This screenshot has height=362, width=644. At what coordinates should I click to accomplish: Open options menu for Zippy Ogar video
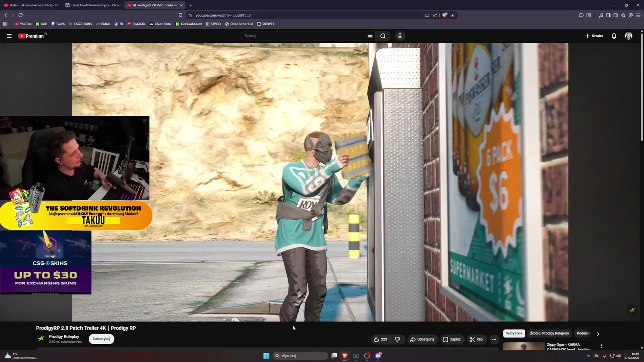pos(601,346)
